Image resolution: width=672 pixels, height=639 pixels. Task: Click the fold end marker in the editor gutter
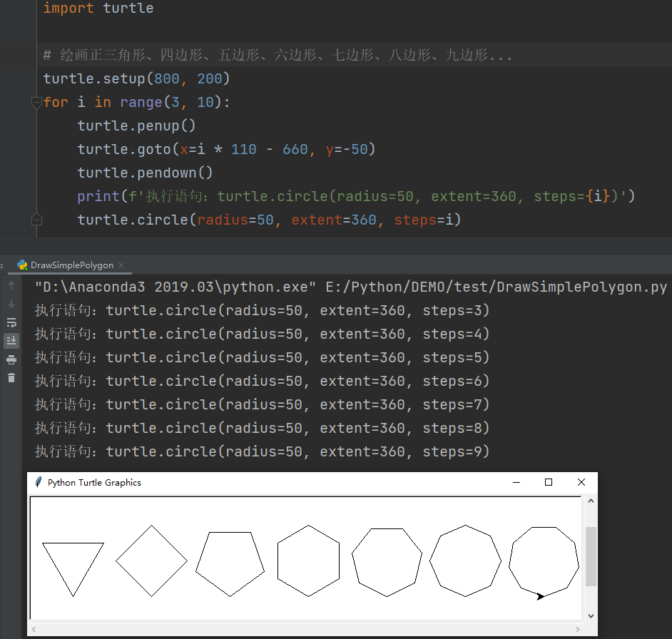click(36, 221)
